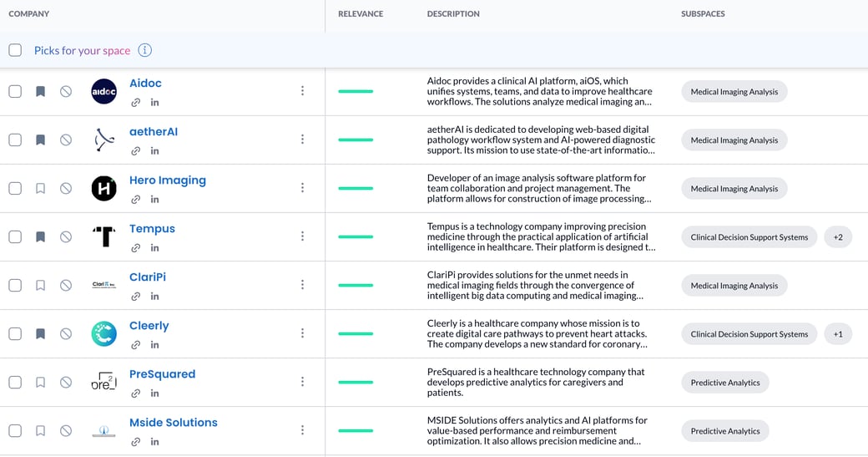Expand Tempus +2 subspaces
868x457 pixels.
838,237
